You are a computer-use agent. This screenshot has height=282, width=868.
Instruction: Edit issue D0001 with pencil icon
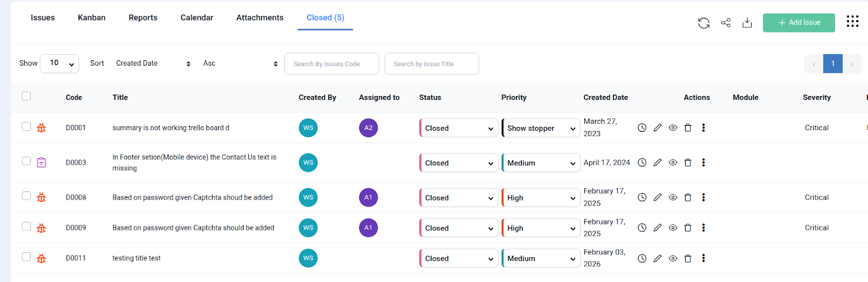(x=658, y=128)
